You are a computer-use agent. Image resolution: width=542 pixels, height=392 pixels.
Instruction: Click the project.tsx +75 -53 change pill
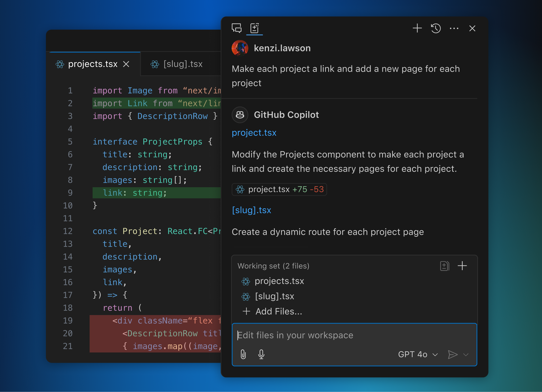(279, 189)
